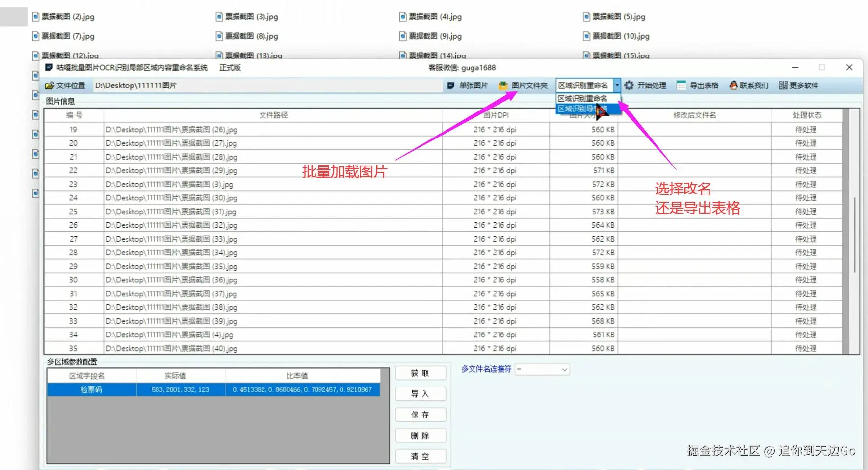Click the 待处理 status in row 19

pos(806,130)
